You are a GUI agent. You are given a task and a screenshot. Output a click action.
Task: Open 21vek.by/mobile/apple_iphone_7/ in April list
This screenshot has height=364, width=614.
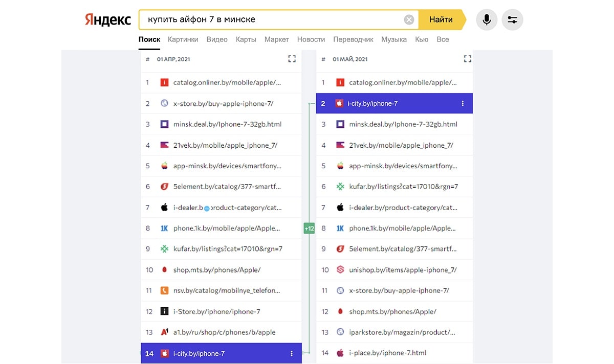point(226,145)
